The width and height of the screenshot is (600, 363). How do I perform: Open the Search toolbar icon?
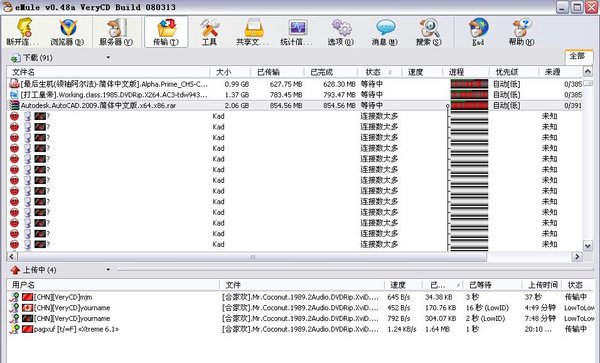coord(429,28)
